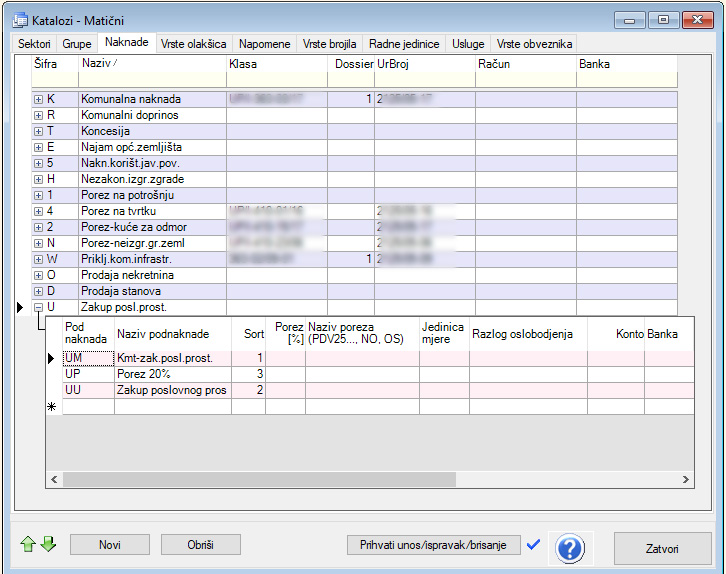Click the green up arrow icon
Image resolution: width=726 pixels, height=574 pixels.
click(x=28, y=544)
